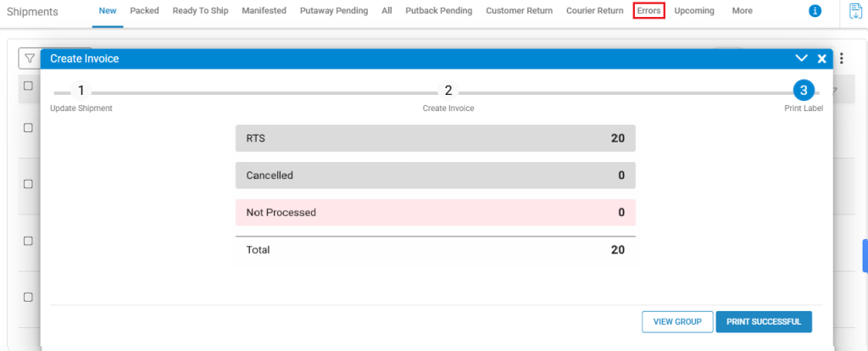Click the Not Processed count row
Image resolution: width=868 pixels, height=351 pixels.
(x=435, y=212)
